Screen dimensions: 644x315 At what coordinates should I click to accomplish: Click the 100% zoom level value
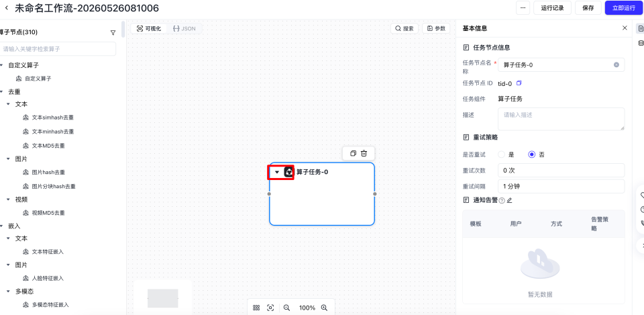click(x=307, y=308)
